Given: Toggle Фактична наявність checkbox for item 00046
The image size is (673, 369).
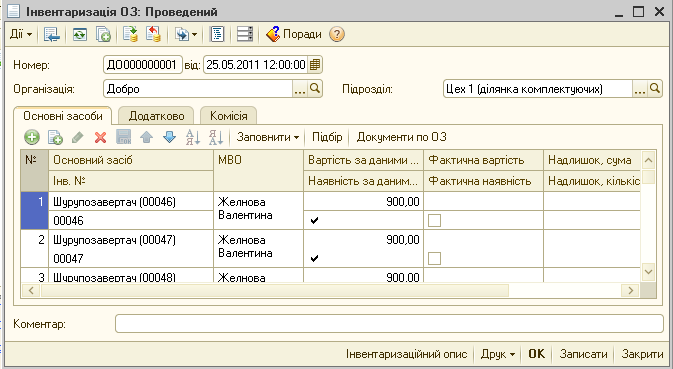Looking at the screenshot, I should 434,221.
